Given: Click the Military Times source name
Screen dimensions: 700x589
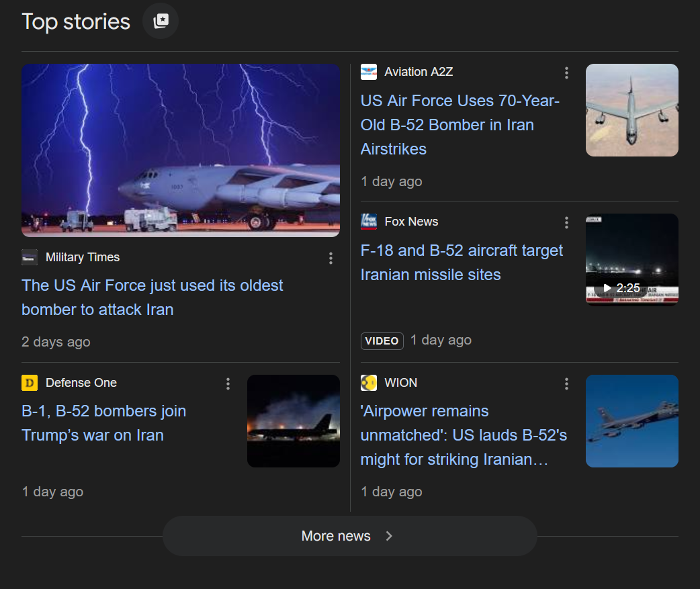Looking at the screenshot, I should tap(83, 257).
